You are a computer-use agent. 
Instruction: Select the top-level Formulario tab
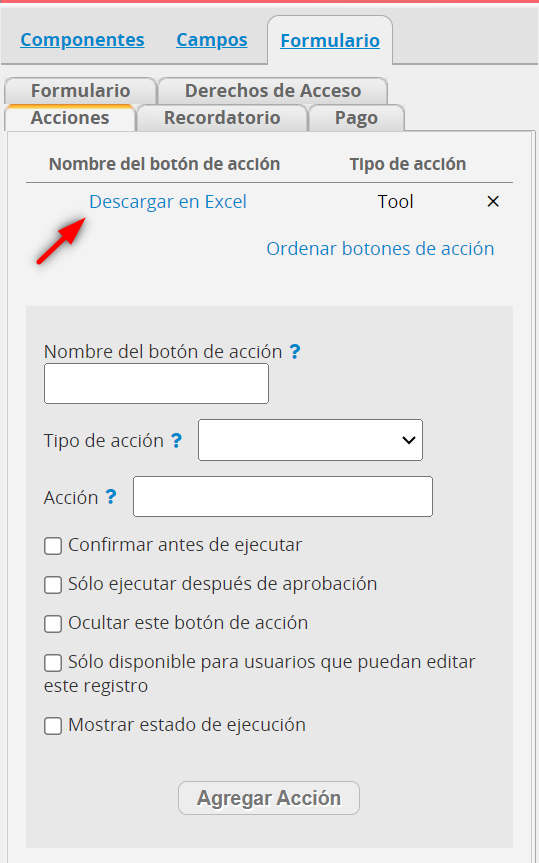pyautogui.click(x=330, y=41)
